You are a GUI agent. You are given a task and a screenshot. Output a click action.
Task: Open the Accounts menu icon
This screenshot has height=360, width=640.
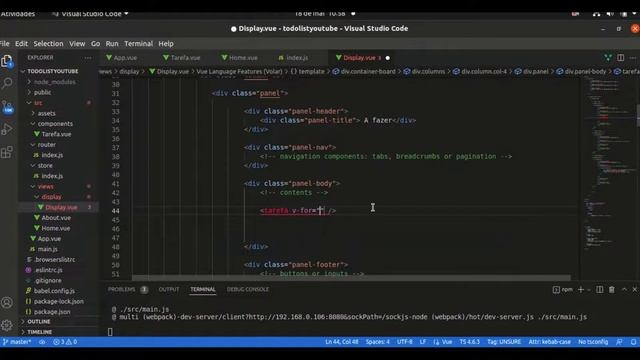(7, 302)
